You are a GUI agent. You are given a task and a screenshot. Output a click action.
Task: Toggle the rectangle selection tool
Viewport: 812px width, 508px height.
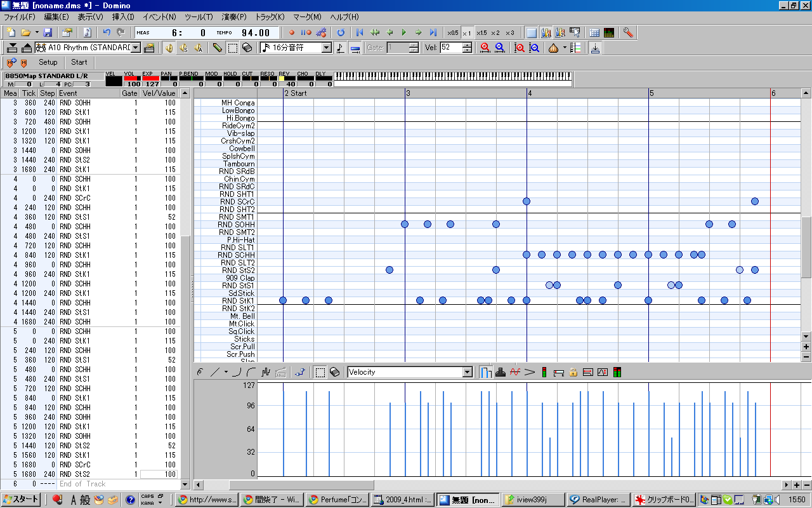(x=233, y=48)
